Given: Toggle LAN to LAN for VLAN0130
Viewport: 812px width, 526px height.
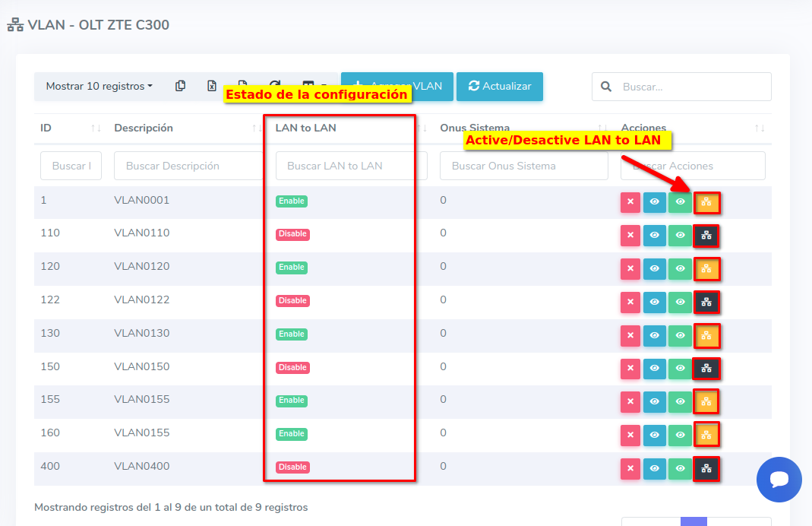Looking at the screenshot, I should click(706, 335).
